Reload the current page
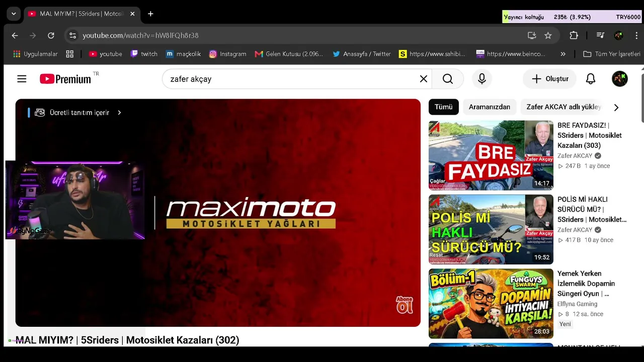 [51, 35]
